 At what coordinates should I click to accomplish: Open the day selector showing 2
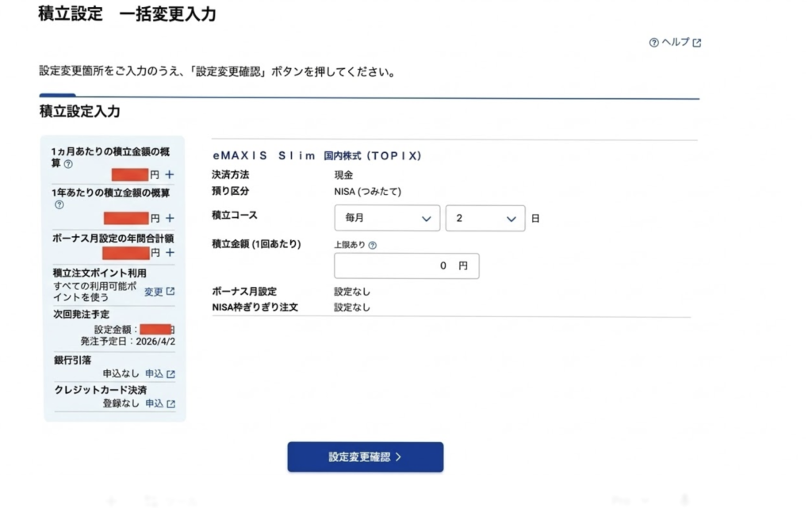(x=485, y=218)
